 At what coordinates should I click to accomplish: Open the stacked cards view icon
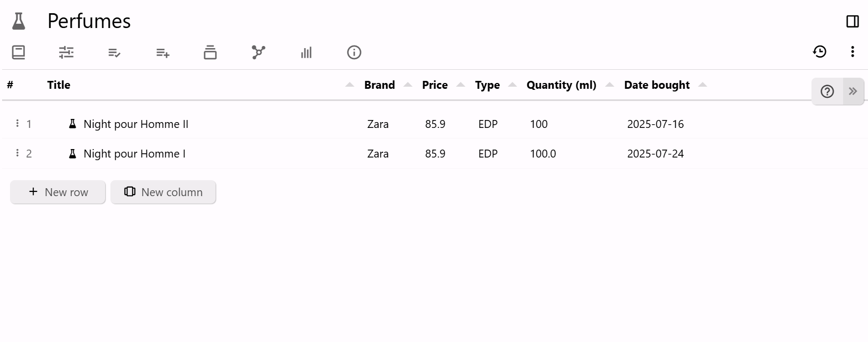click(210, 52)
